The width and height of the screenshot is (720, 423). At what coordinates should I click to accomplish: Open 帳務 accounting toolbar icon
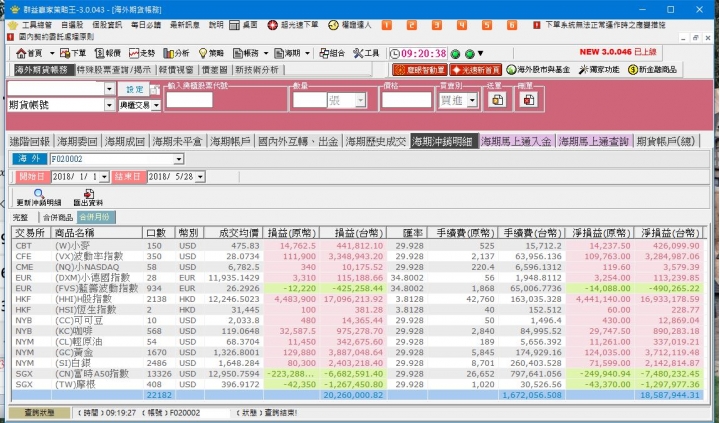click(x=237, y=53)
